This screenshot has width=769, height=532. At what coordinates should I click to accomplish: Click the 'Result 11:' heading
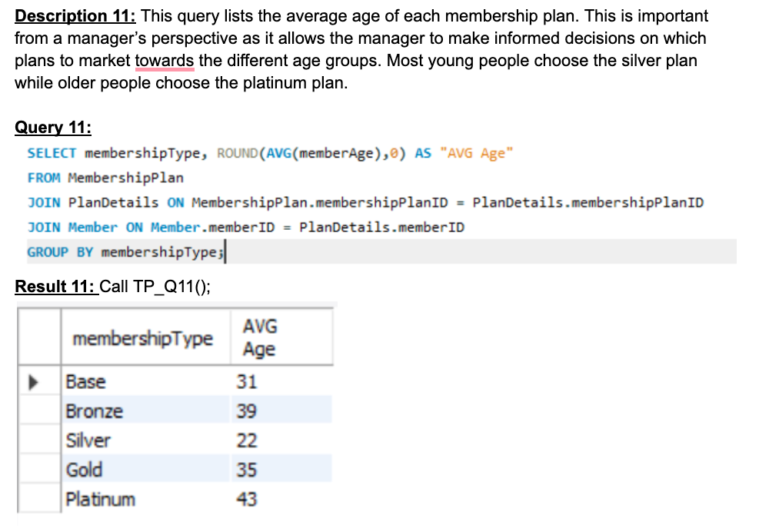tap(55, 286)
